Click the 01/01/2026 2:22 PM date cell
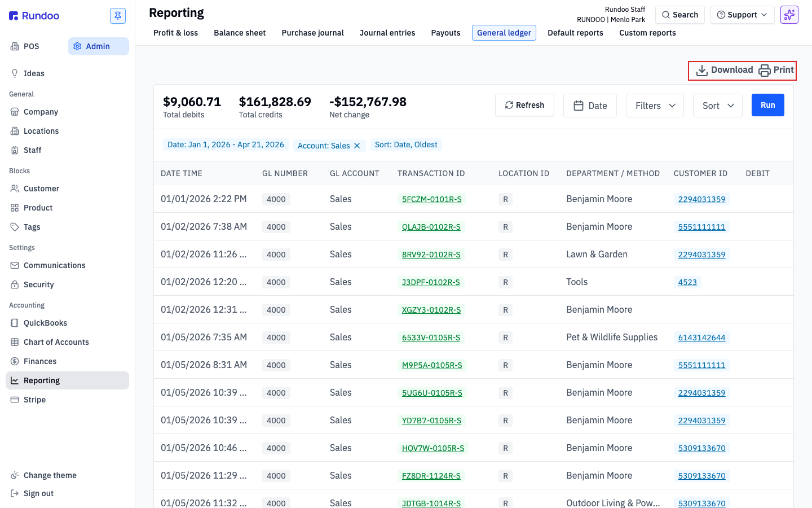Screen dimensions: 812x508 [x=204, y=199]
